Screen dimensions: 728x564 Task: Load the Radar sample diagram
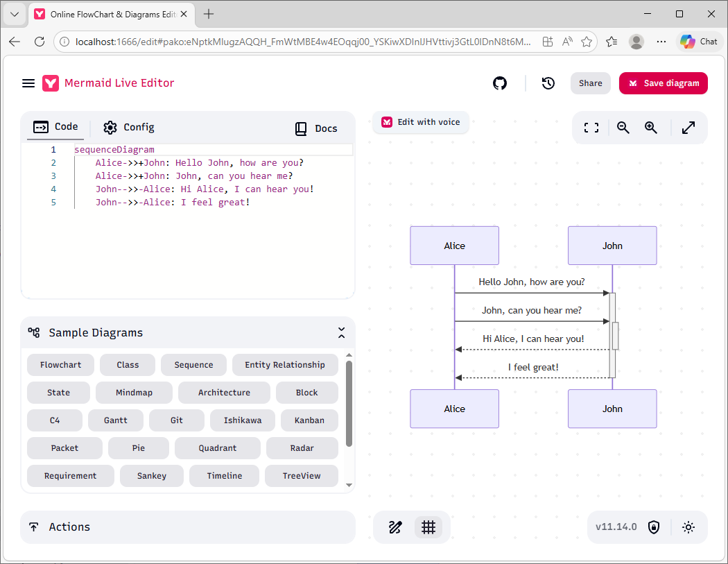(302, 448)
